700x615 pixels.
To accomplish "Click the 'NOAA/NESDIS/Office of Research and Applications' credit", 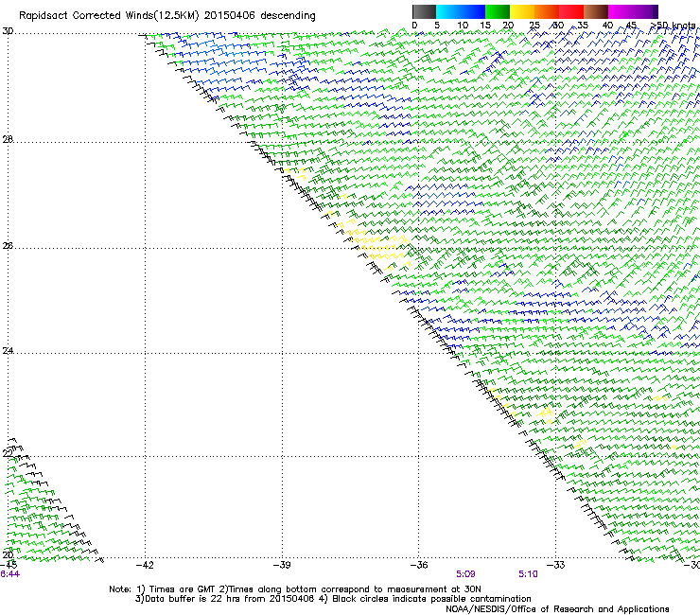I will tap(557, 609).
